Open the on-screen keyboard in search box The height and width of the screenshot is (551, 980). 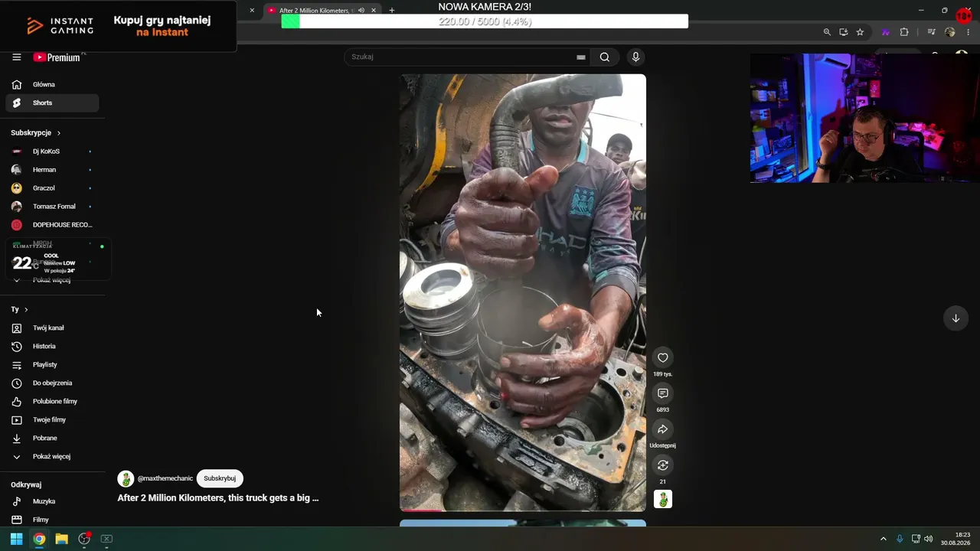point(581,57)
